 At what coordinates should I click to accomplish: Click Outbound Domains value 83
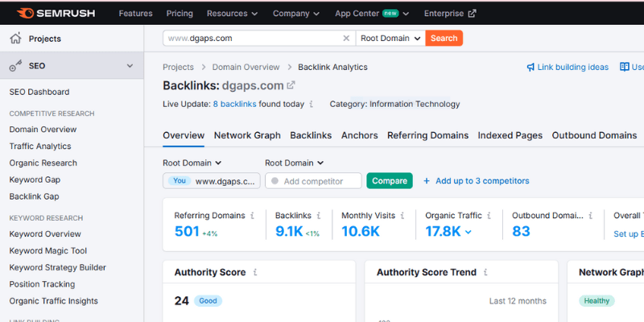[521, 232]
